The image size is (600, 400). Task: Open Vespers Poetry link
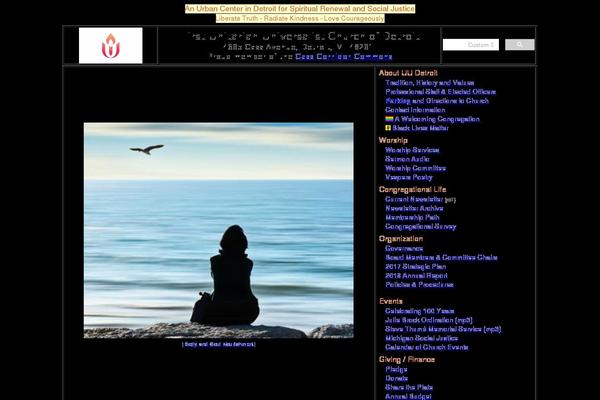tap(409, 177)
